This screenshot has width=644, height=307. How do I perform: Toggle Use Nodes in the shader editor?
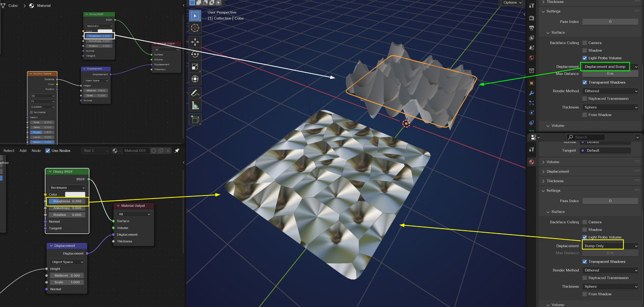coord(48,150)
